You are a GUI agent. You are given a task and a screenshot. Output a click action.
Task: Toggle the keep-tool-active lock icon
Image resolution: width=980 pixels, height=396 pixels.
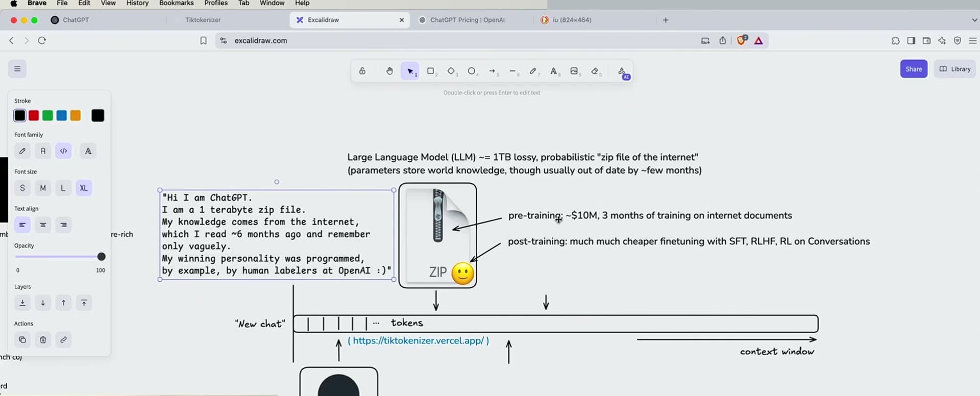point(362,71)
